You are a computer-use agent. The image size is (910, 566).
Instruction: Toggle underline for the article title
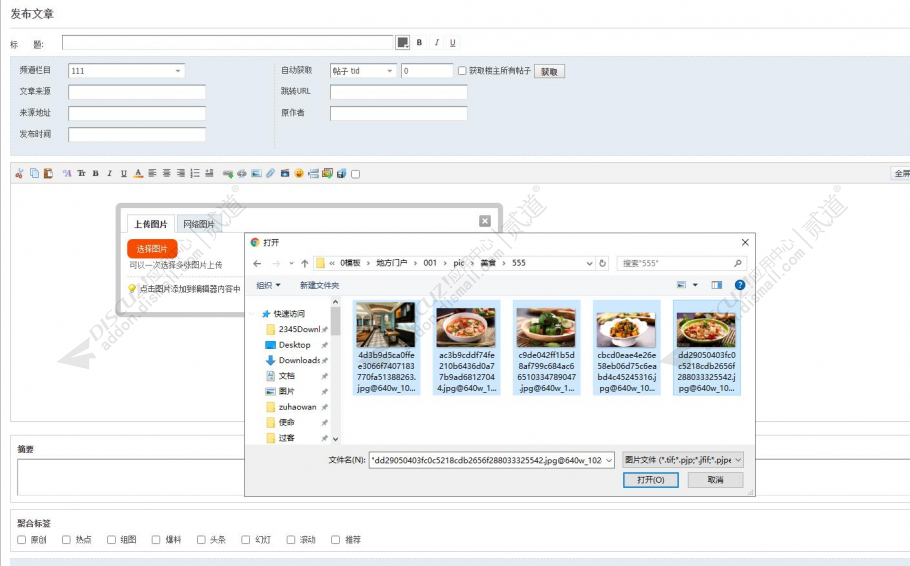point(453,42)
